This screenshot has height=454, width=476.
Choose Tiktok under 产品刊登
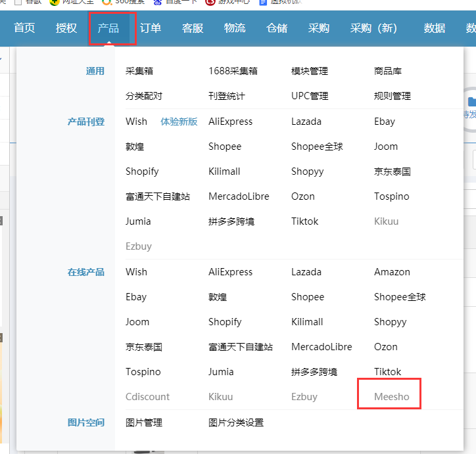(305, 221)
